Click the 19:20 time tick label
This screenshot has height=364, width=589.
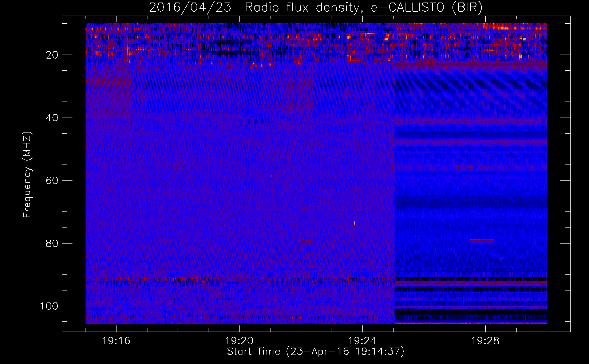coord(239,341)
